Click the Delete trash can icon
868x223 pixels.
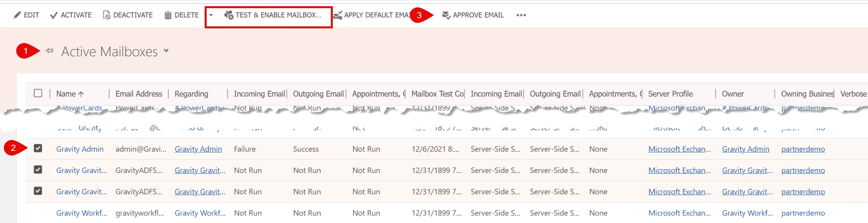coord(168,15)
